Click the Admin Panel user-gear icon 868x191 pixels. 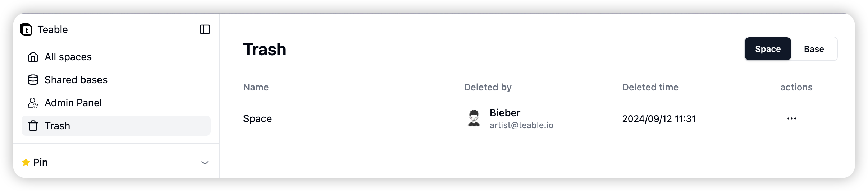point(33,103)
